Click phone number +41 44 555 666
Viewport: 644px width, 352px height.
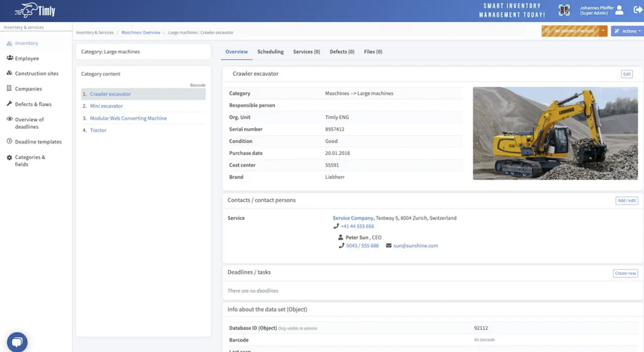click(357, 226)
